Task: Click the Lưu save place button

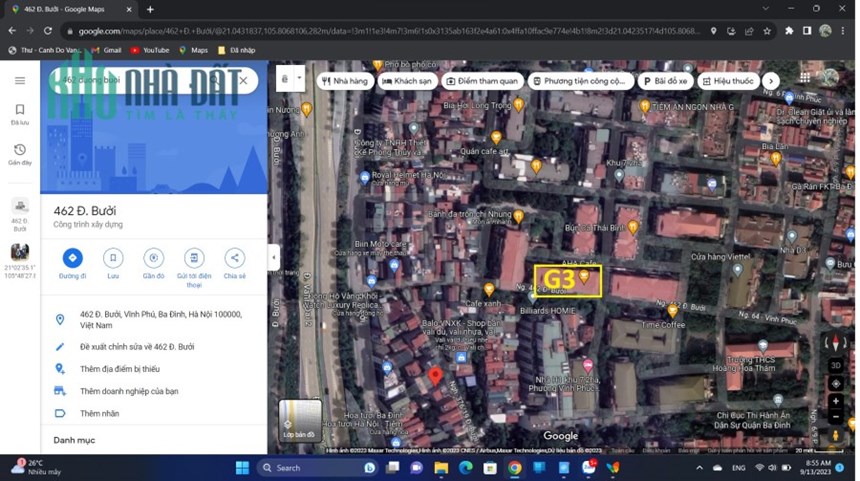Action: coord(113,264)
